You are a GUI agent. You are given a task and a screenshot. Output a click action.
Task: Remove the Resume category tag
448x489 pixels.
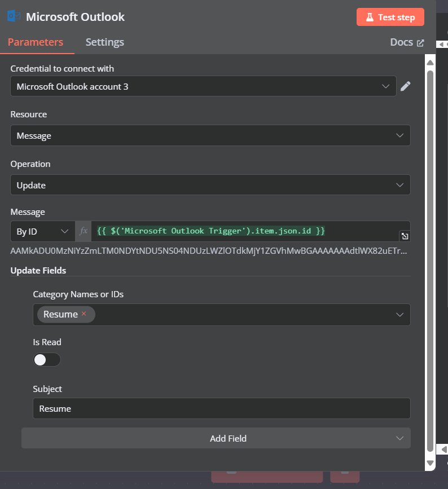pyautogui.click(x=84, y=314)
